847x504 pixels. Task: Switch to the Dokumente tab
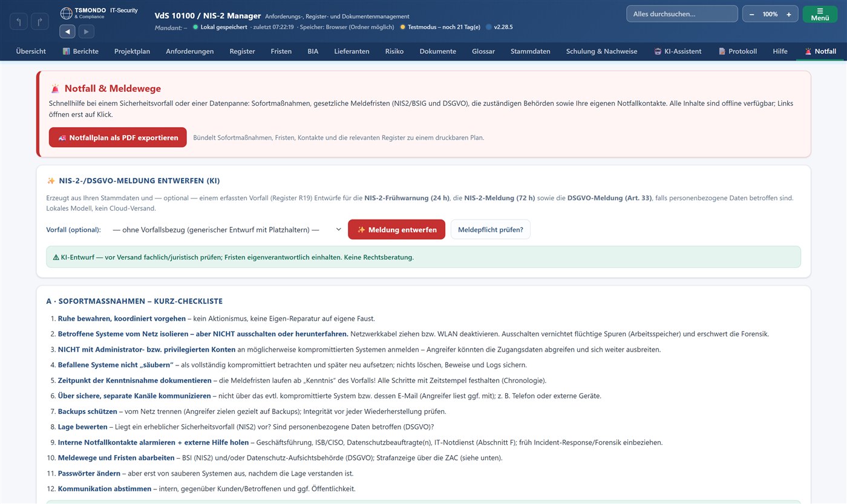pyautogui.click(x=438, y=51)
